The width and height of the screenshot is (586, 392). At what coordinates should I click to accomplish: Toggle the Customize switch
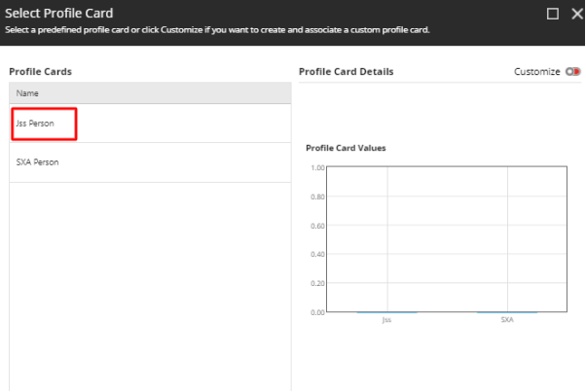572,71
